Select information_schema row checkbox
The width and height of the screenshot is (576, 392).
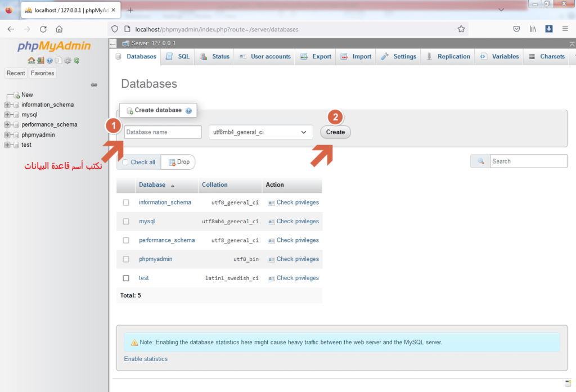coord(126,202)
